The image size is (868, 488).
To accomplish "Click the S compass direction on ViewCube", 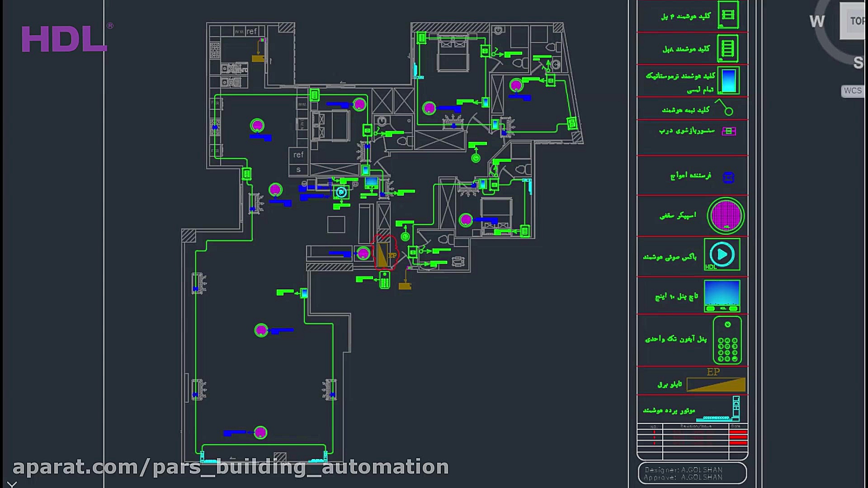I will [x=858, y=63].
